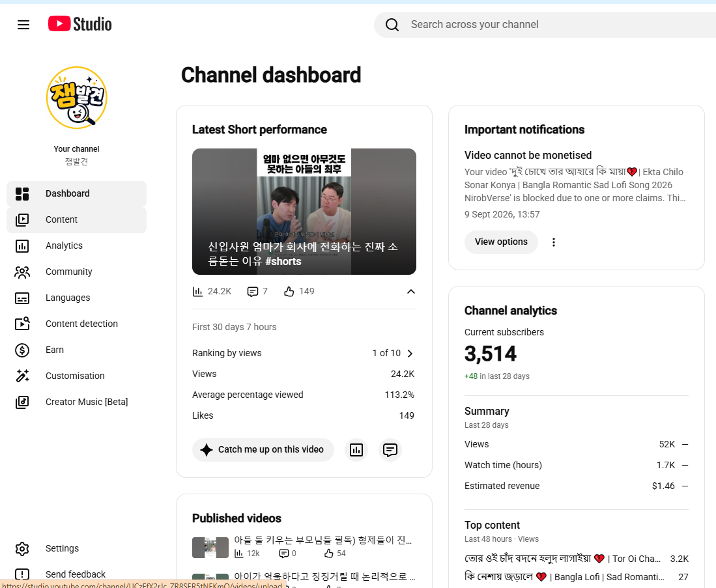Click the 3,514 subscribers count
Viewport: 716px width, 588px height.
(491, 354)
